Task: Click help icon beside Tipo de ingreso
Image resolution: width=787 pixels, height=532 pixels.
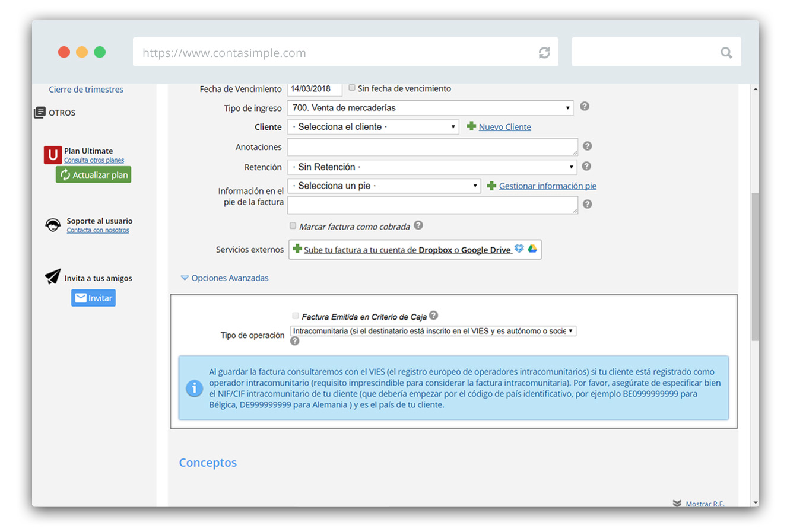Action: (585, 106)
